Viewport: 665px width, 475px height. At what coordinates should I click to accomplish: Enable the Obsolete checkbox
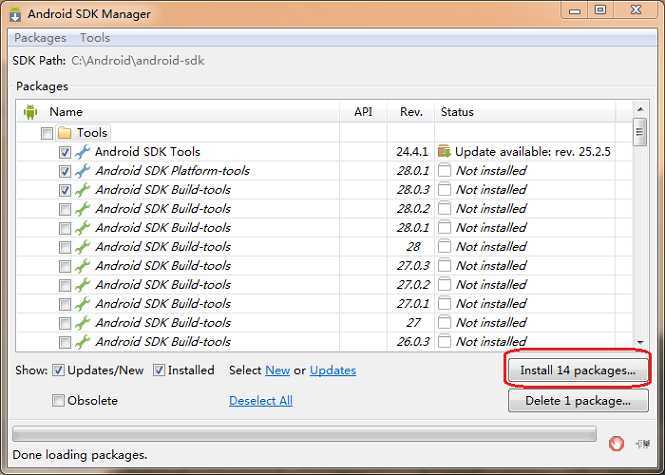59,401
